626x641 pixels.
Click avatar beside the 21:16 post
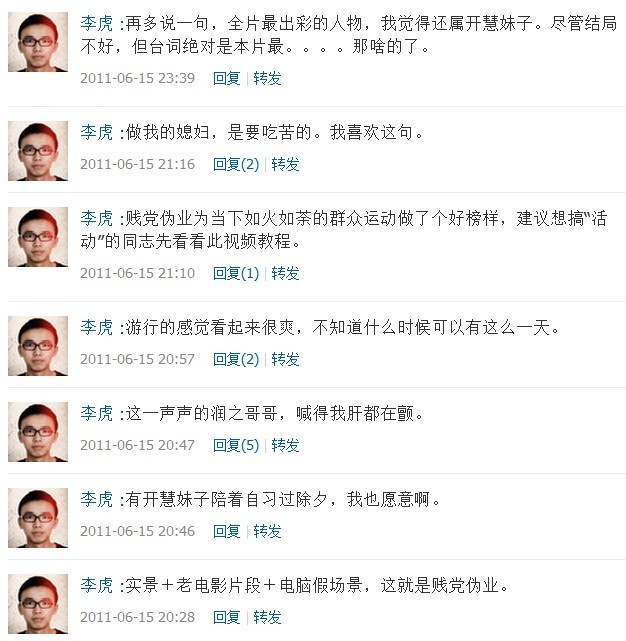(38, 151)
